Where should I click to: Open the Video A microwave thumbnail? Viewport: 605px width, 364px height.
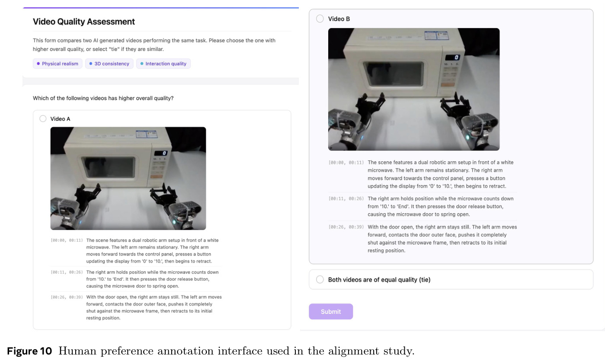(x=128, y=178)
